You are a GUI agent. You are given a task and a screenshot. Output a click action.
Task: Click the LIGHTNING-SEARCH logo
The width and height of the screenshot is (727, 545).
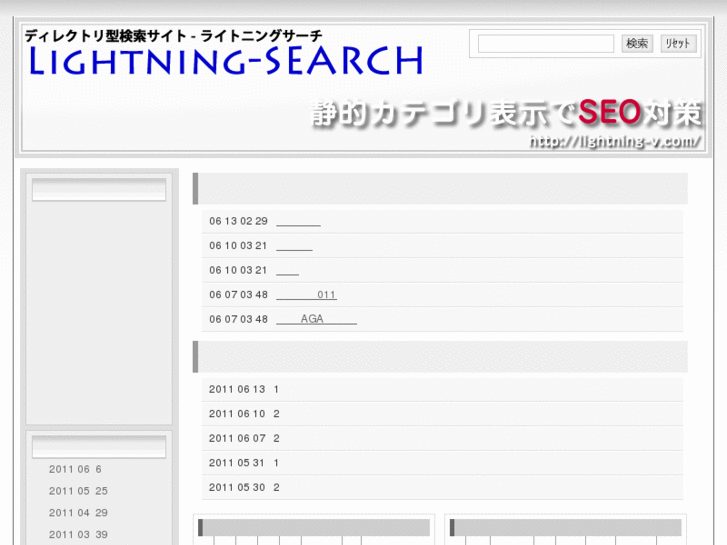click(x=226, y=61)
